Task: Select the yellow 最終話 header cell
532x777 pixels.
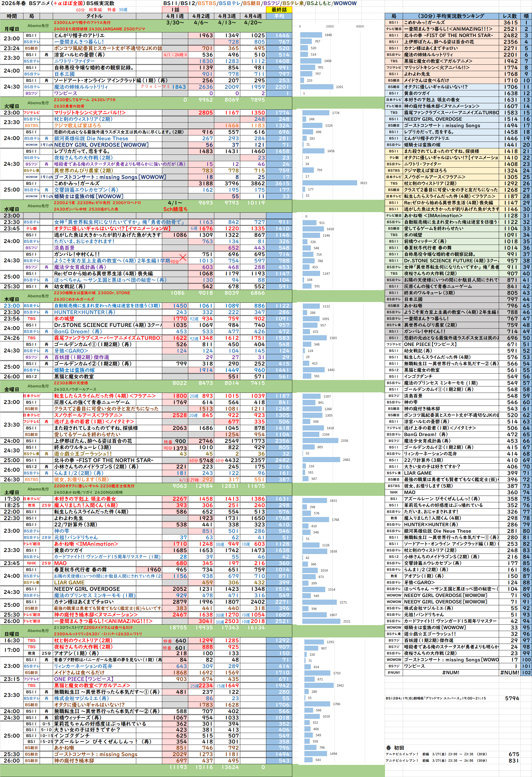Action: tap(279, 10)
